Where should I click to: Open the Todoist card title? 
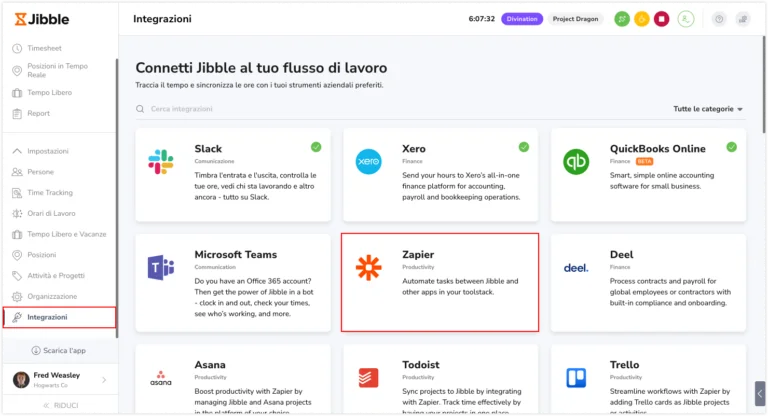point(421,365)
